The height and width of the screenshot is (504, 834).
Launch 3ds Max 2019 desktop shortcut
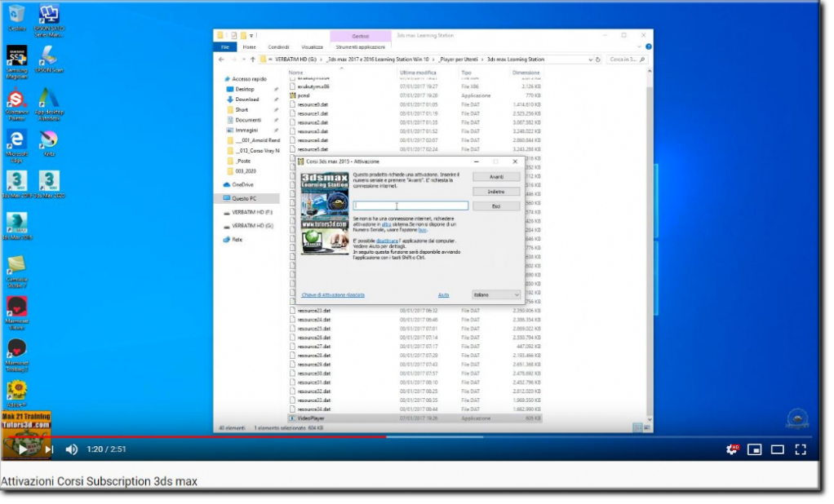coord(16,184)
